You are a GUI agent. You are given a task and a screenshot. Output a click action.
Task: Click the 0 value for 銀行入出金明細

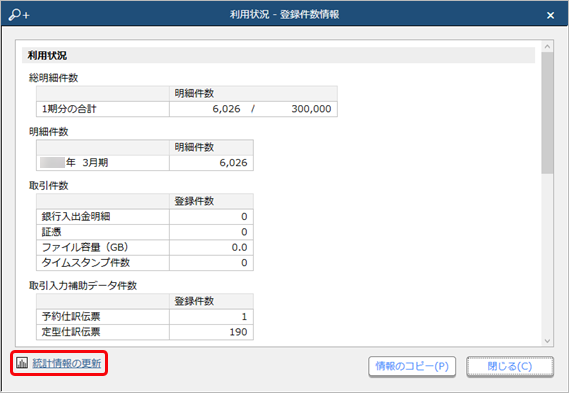(x=244, y=217)
